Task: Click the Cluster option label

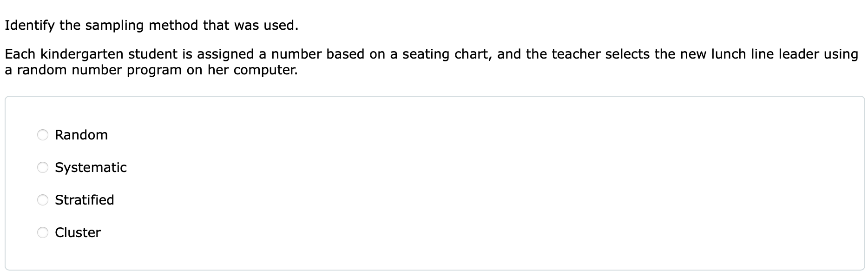Action: click(78, 233)
